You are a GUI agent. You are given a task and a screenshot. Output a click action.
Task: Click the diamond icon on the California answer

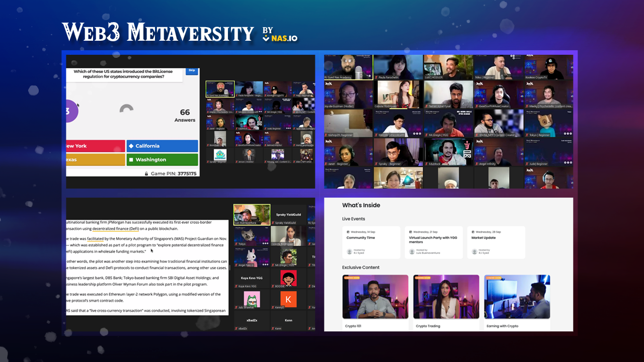tap(131, 146)
